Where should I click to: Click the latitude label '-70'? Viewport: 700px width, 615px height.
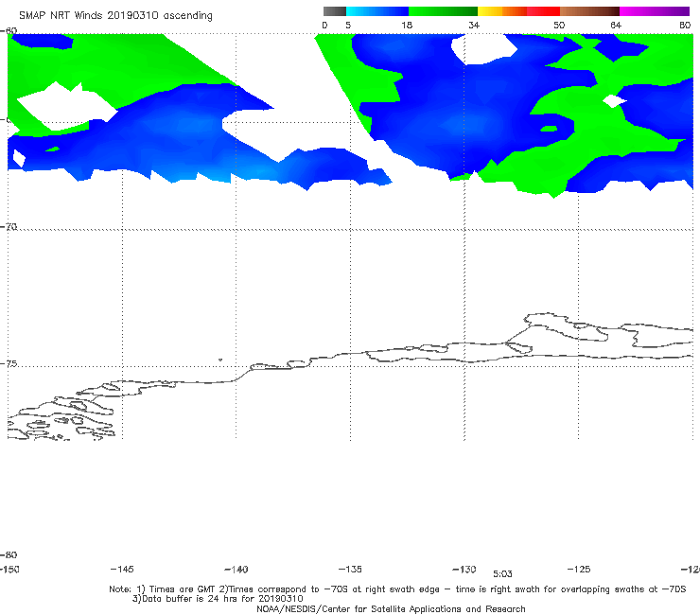click(x=9, y=227)
